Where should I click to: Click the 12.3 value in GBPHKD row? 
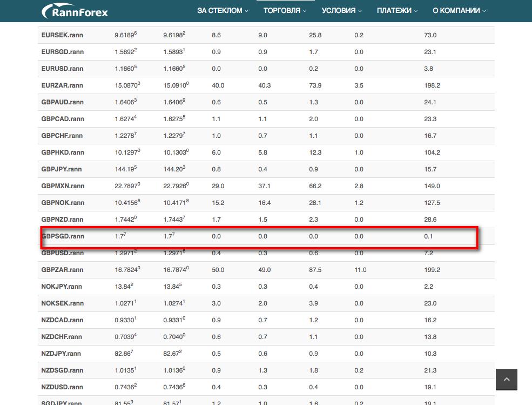coord(315,152)
